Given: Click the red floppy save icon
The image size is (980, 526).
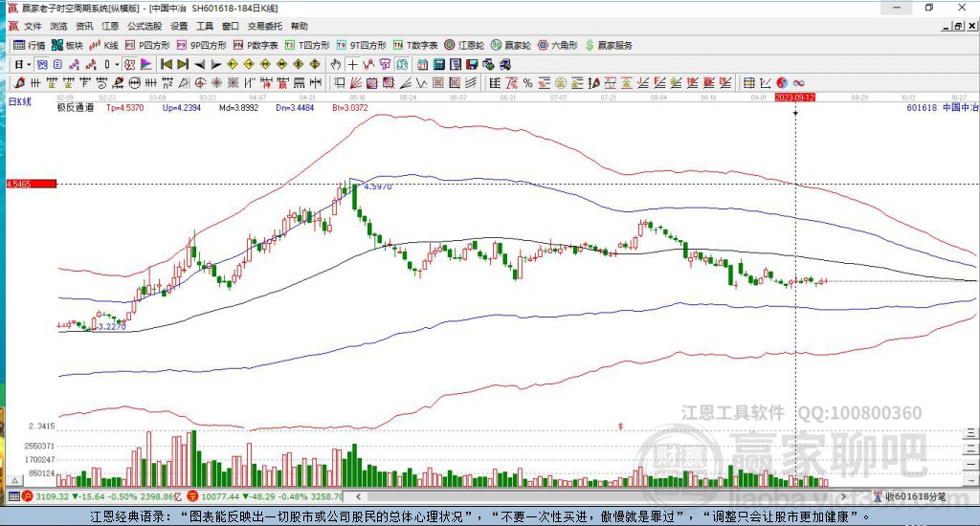Looking at the screenshot, I should tap(472, 64).
